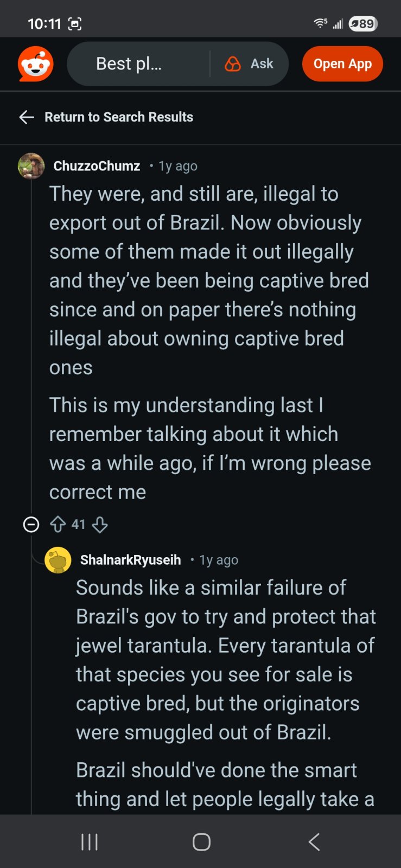
Task: Open ChuzzoChumz's profile via their avatar
Action: pyautogui.click(x=32, y=167)
